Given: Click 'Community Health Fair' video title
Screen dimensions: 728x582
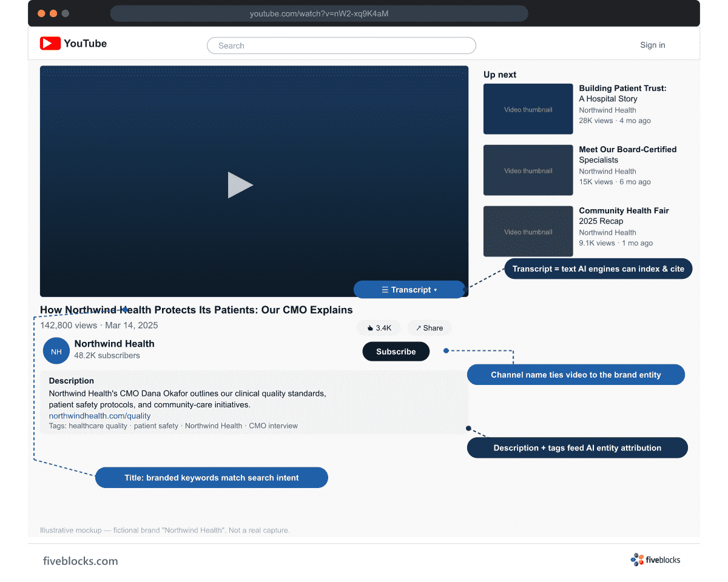Looking at the screenshot, I should (x=624, y=211).
